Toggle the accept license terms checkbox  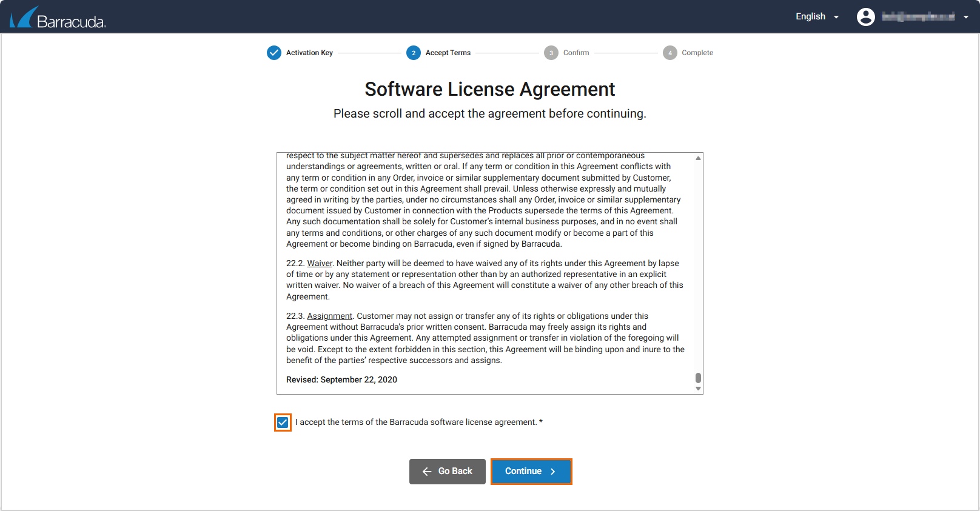pyautogui.click(x=283, y=422)
